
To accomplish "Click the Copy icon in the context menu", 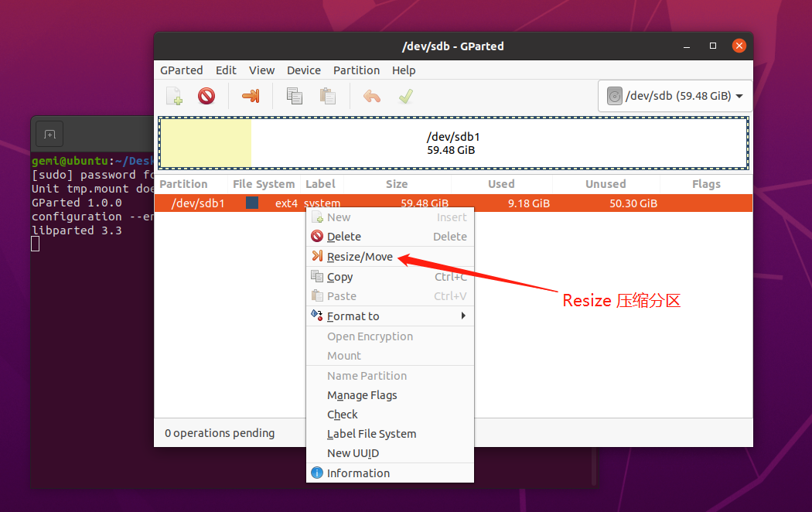I will 317,276.
